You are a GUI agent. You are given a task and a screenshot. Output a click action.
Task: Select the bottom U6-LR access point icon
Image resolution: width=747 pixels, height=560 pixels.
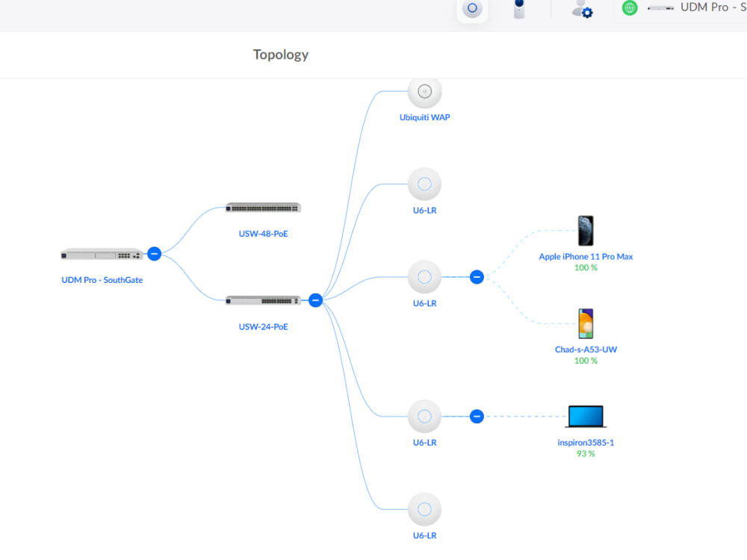424,509
